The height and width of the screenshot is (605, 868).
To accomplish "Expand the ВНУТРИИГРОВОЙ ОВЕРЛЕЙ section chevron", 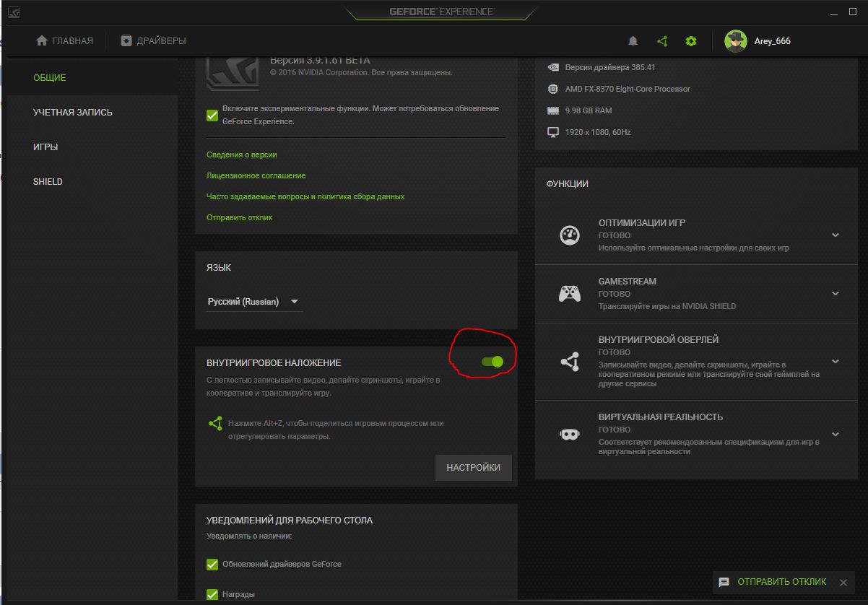I will point(836,361).
